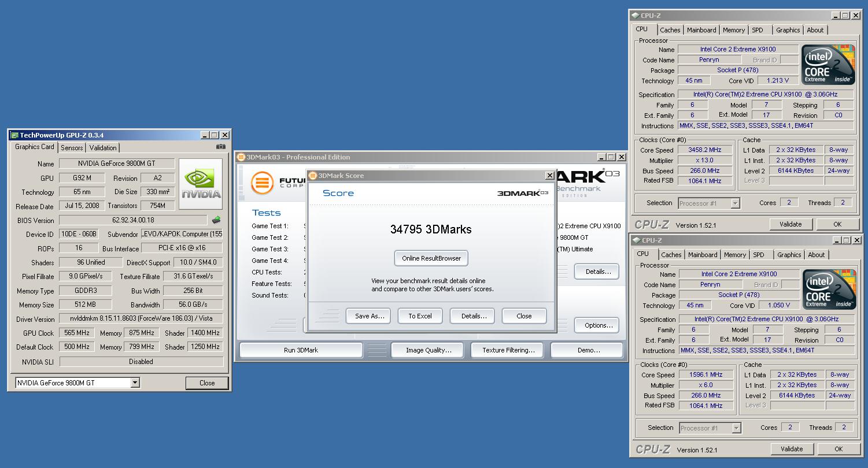Click Game Test 1 label in 3DMark03

click(269, 226)
